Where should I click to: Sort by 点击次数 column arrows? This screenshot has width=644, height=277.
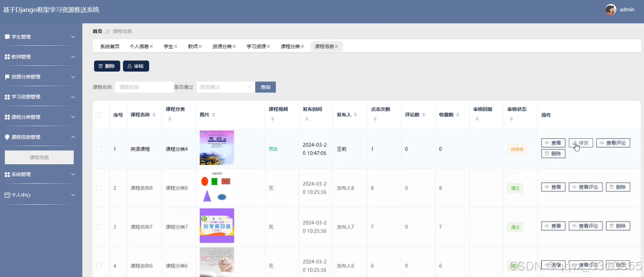375,118
